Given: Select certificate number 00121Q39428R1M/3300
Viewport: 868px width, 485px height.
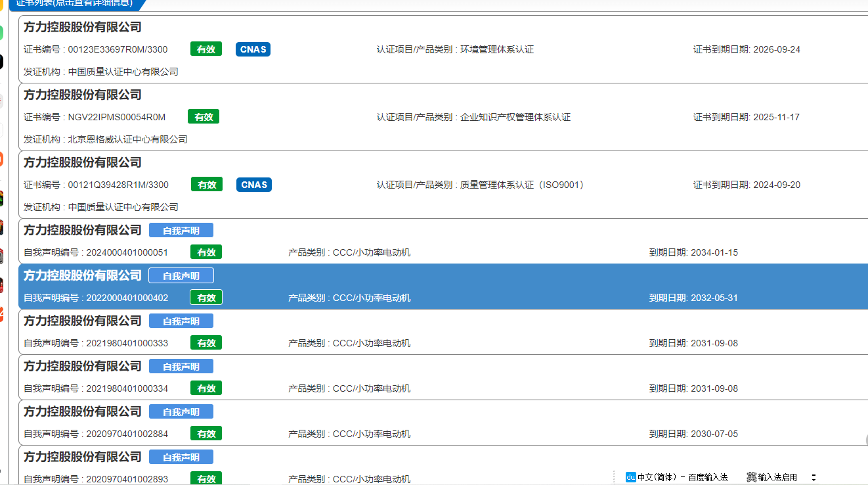Looking at the screenshot, I should click(118, 185).
